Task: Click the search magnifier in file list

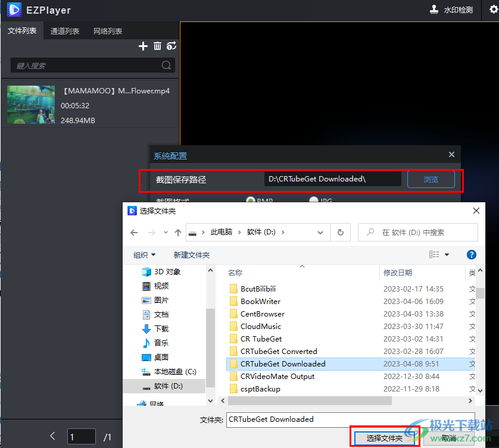Action: click(166, 65)
